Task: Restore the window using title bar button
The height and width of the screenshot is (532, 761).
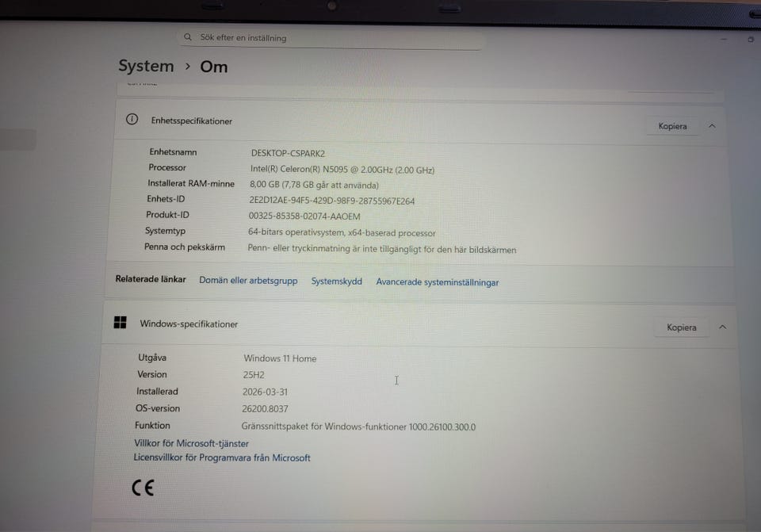Action: pyautogui.click(x=751, y=40)
